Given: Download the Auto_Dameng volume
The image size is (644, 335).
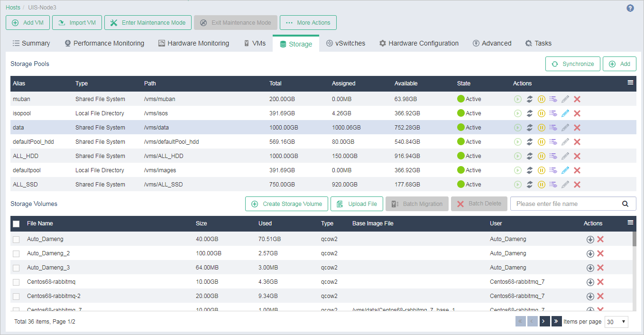Looking at the screenshot, I should [x=590, y=240].
